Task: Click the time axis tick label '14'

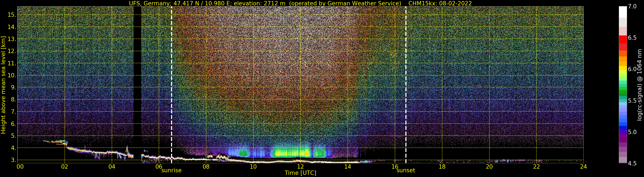Action: coord(347,166)
